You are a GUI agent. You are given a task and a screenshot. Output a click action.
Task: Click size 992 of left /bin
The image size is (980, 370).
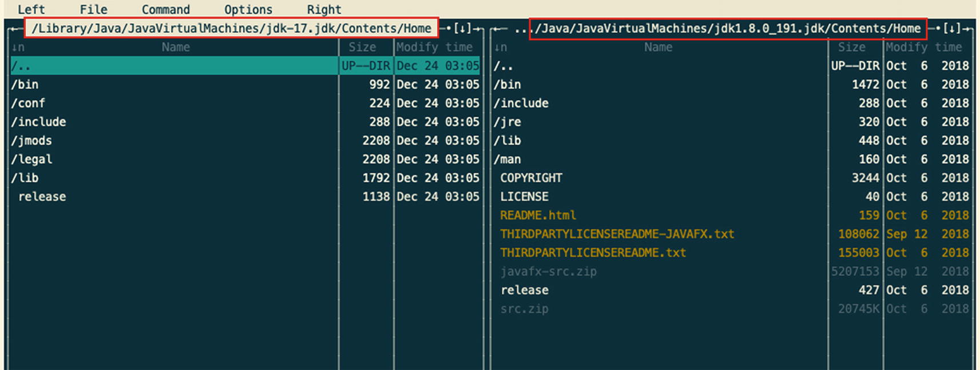[x=379, y=84]
